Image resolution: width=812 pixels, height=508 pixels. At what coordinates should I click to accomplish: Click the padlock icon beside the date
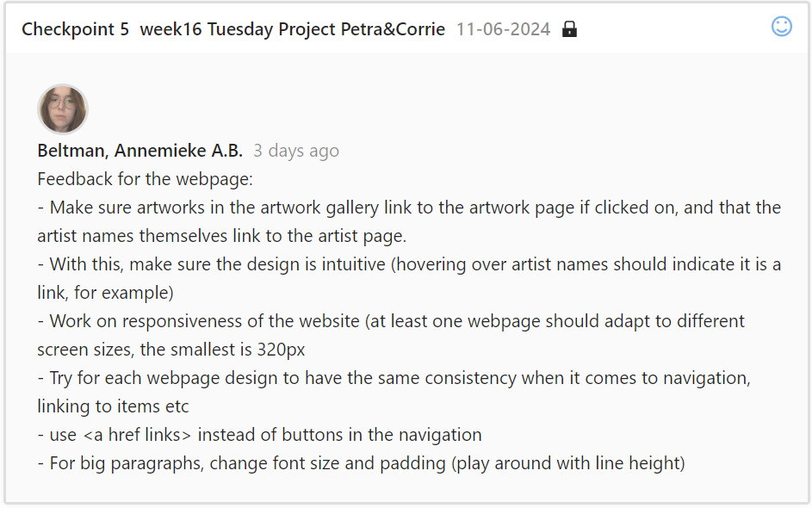click(569, 29)
